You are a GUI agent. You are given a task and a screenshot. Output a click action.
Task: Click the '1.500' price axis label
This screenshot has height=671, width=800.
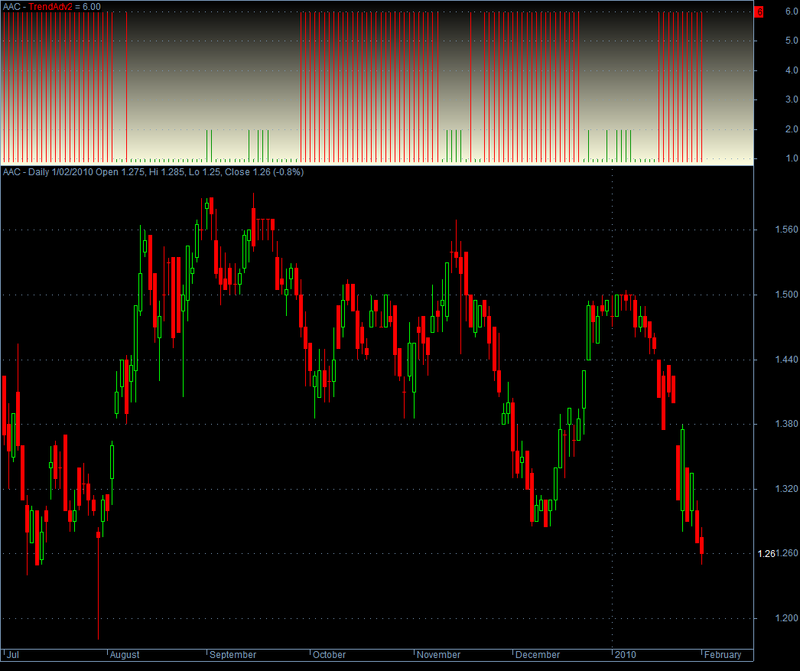click(786, 294)
